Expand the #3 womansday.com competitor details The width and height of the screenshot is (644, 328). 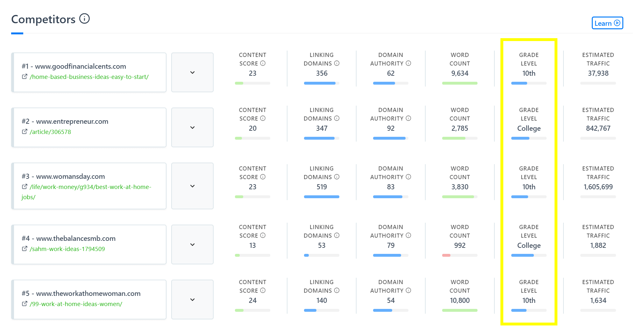[192, 186]
